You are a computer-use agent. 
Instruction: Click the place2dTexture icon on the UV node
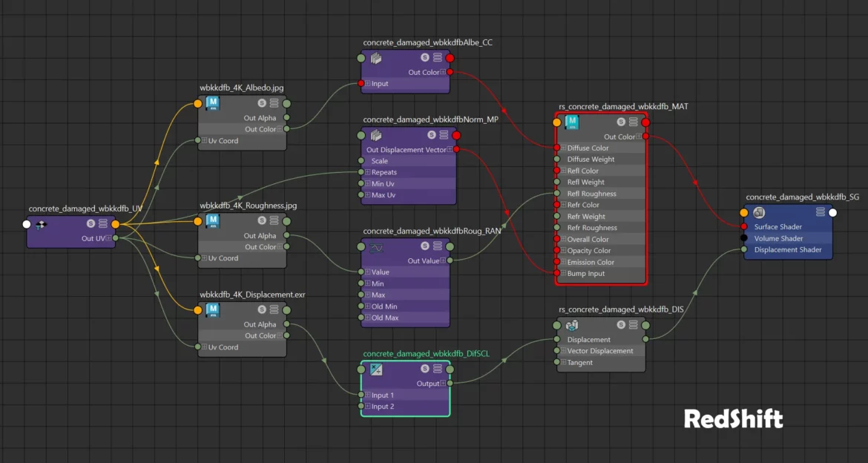tap(42, 224)
